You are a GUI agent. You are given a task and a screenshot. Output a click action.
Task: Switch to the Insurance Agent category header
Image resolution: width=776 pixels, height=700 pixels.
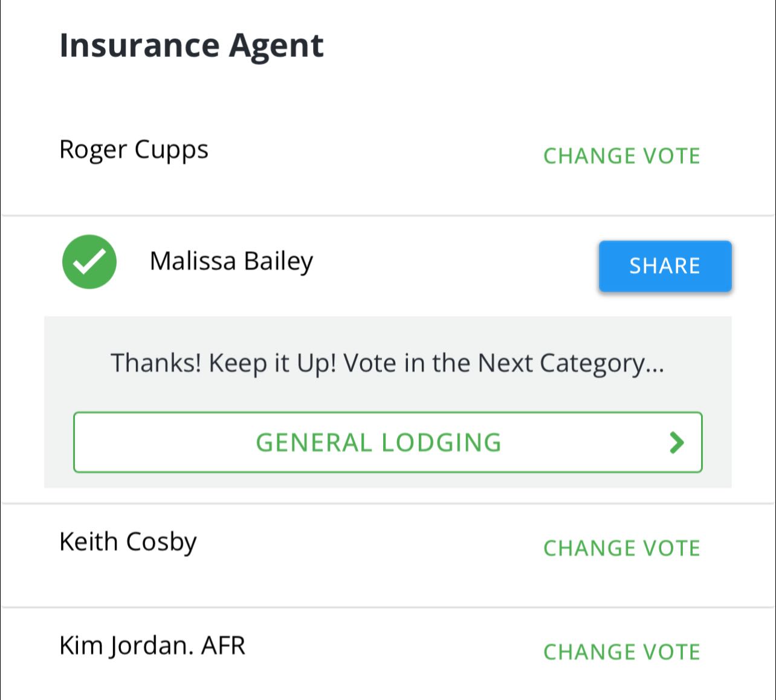[192, 44]
